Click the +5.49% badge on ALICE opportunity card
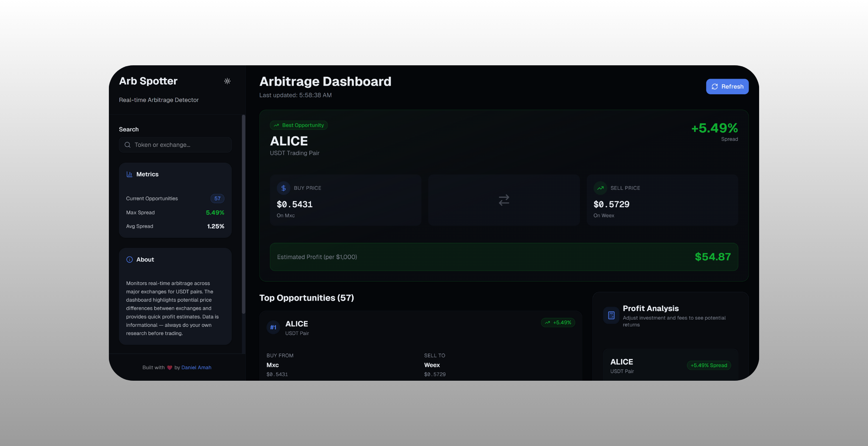The height and width of the screenshot is (446, 868). point(558,323)
